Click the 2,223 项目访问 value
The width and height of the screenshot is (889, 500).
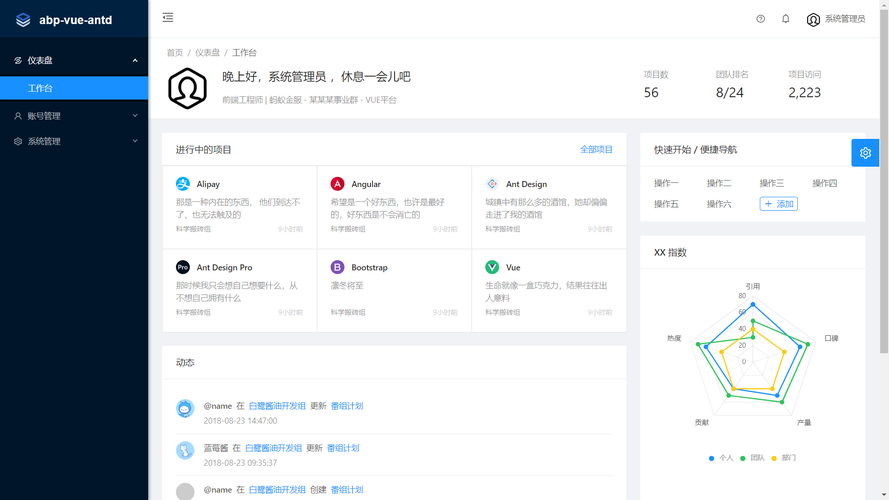(805, 92)
